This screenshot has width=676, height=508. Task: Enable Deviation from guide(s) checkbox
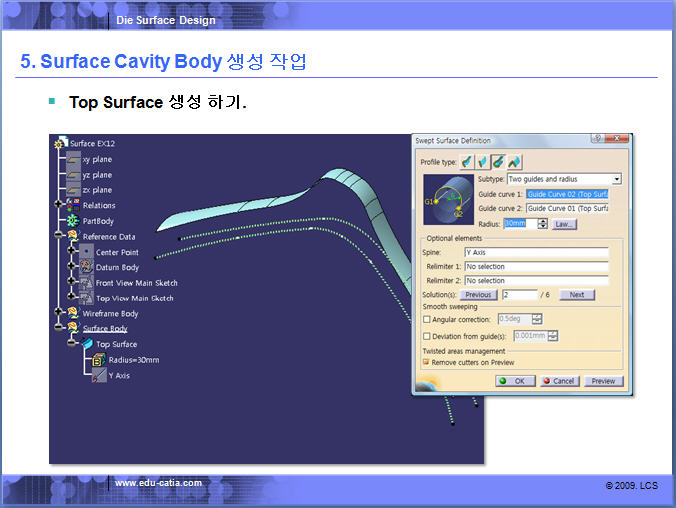[427, 336]
